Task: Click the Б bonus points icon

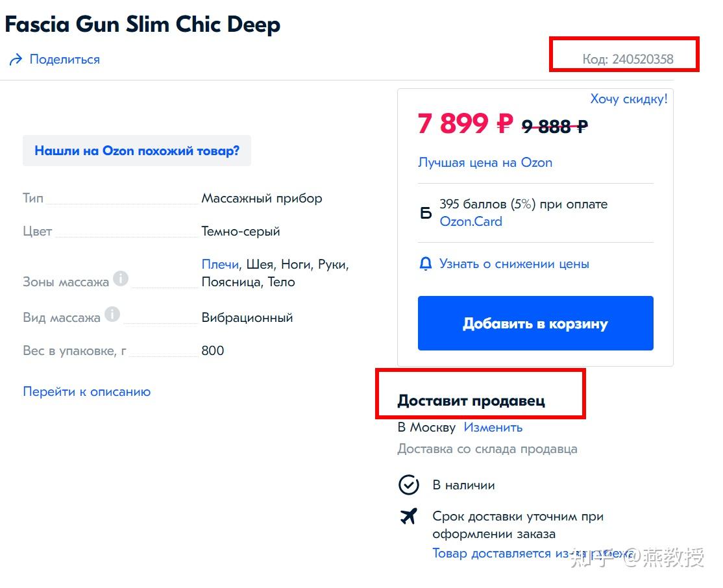Action: pyautogui.click(x=426, y=213)
